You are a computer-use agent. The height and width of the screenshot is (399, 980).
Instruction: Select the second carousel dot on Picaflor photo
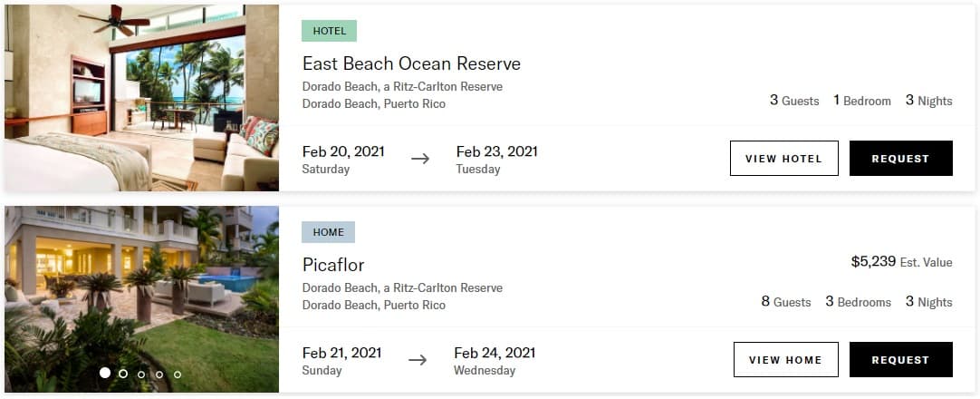pyautogui.click(x=123, y=374)
